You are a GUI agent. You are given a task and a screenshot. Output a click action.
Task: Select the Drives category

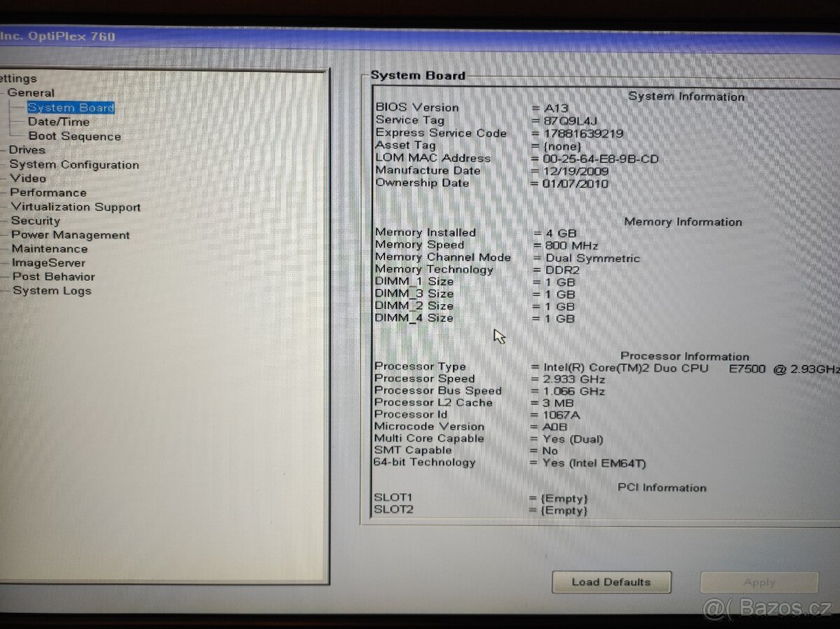(x=27, y=150)
